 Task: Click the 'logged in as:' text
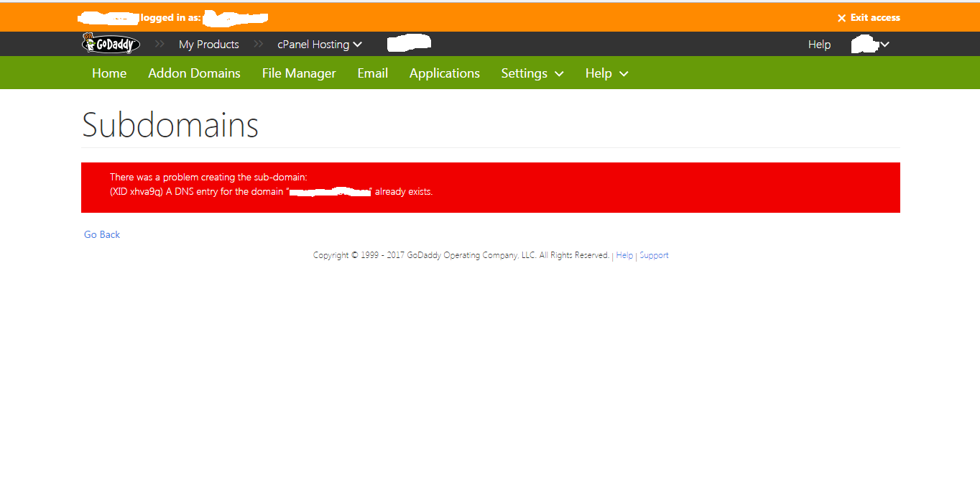(171, 17)
